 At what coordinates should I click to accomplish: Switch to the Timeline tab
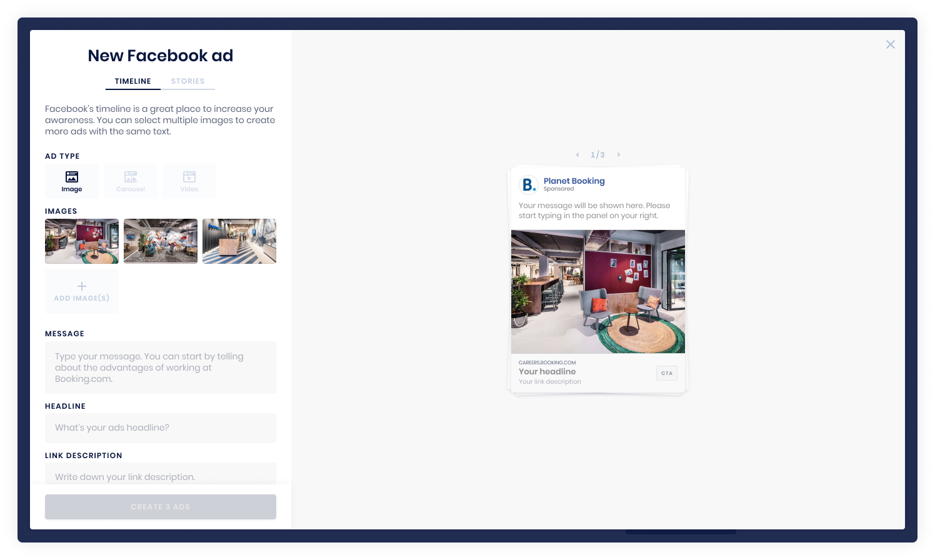(133, 81)
